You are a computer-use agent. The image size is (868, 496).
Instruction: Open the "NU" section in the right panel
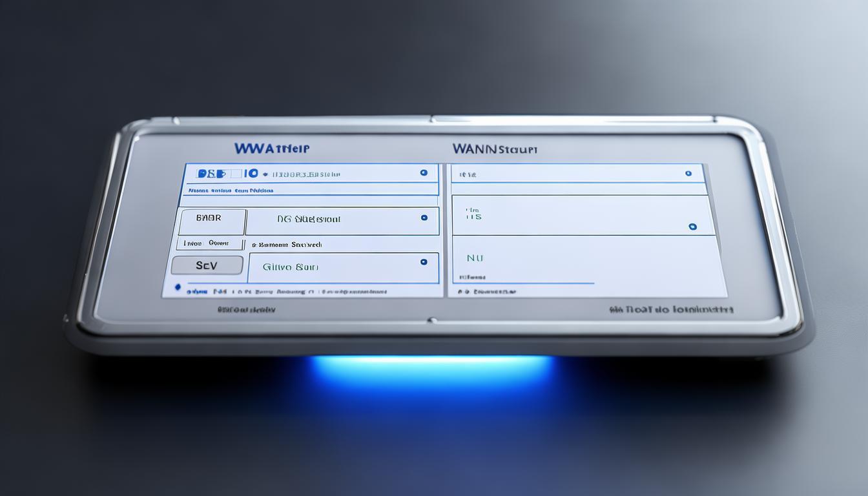click(x=475, y=258)
